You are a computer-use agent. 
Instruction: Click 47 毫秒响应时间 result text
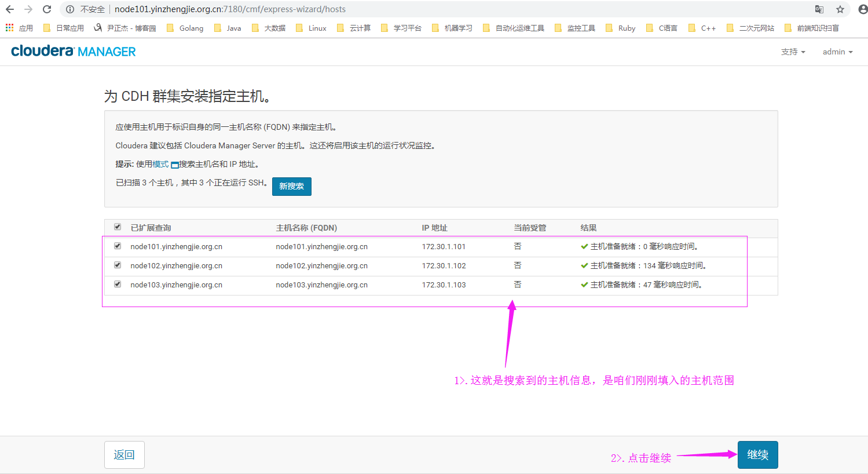tap(672, 285)
